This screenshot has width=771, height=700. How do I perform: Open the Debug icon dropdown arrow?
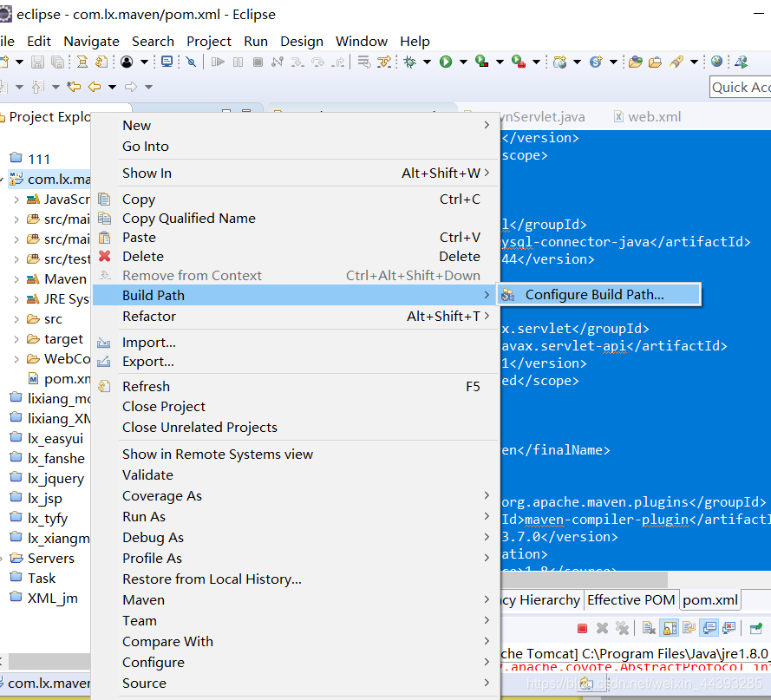tap(427, 62)
